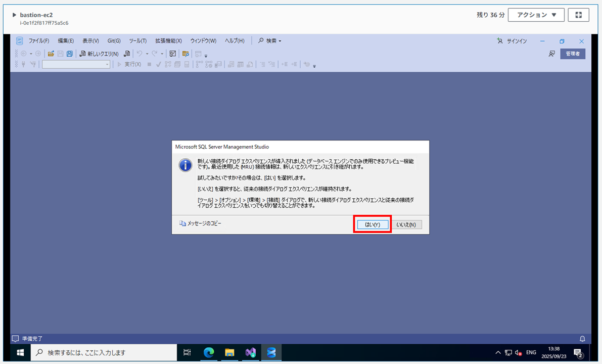Screen dimensions: 602x364
Task: Open the standard toolbar overflow options arrow
Action: pos(206,56)
